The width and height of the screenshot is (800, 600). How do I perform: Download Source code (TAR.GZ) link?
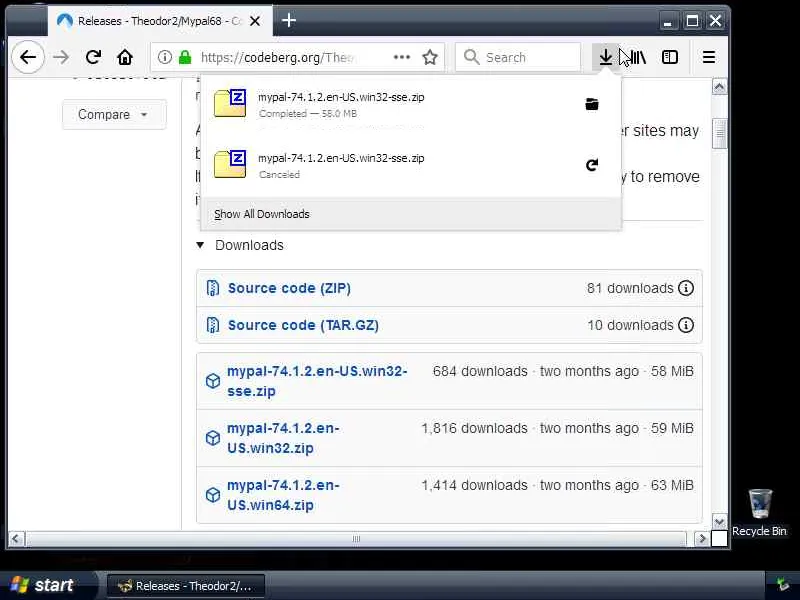tap(303, 325)
